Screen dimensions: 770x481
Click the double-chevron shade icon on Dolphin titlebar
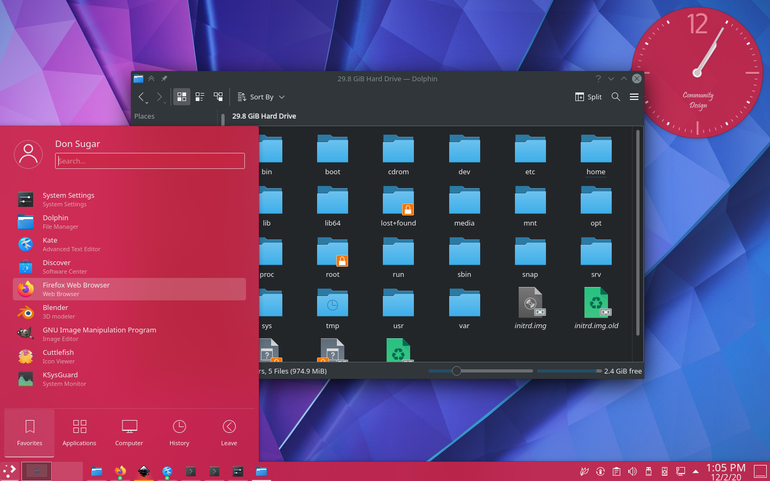pyautogui.click(x=151, y=79)
